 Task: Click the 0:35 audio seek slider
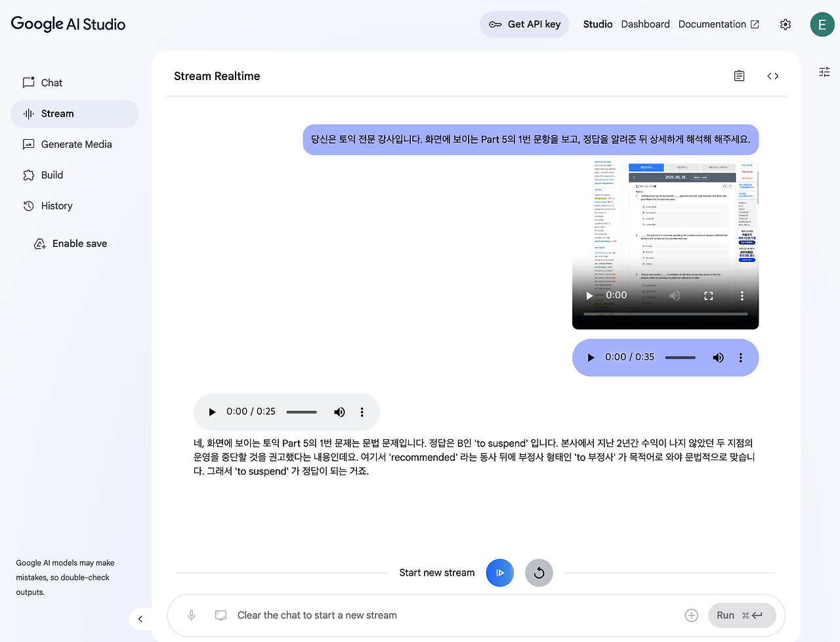tap(681, 358)
